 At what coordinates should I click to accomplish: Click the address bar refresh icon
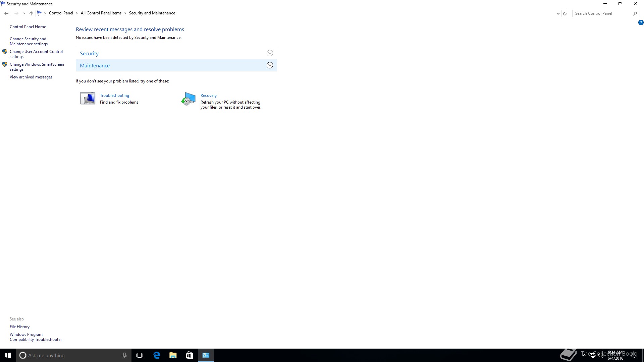[565, 13]
